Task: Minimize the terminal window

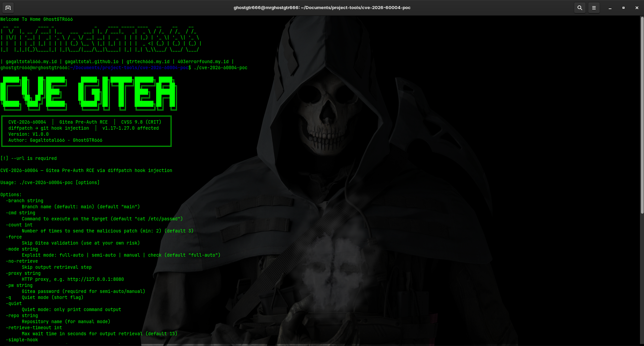Action: click(x=610, y=8)
